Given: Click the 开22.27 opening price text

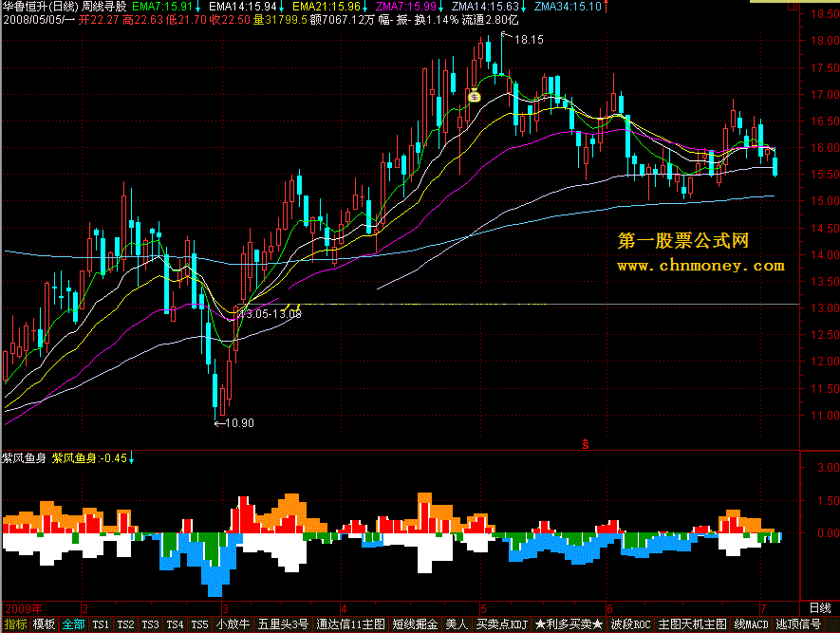Looking at the screenshot, I should 99,20.
